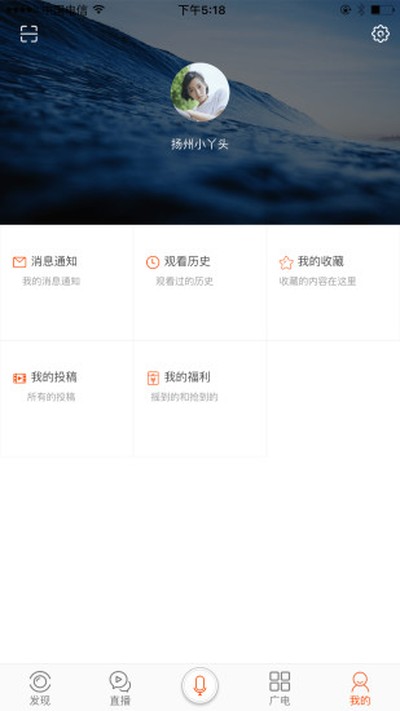Switch to the 发现 tab
Viewport: 400px width, 711px height.
pos(40,688)
